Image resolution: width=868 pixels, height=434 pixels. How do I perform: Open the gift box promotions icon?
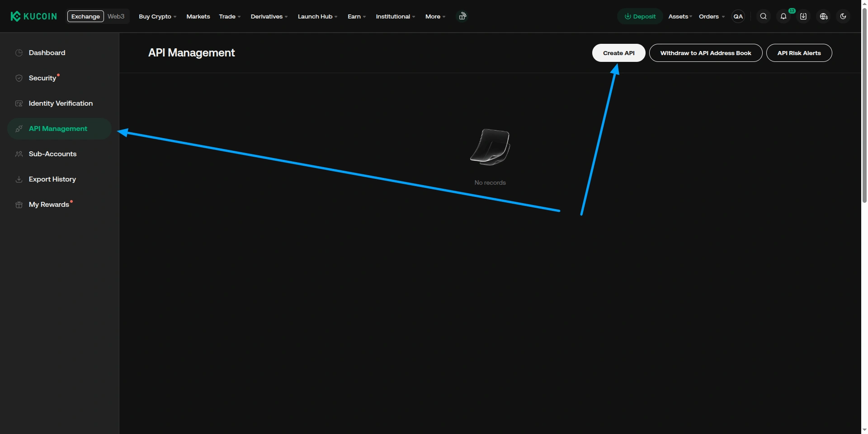click(462, 16)
